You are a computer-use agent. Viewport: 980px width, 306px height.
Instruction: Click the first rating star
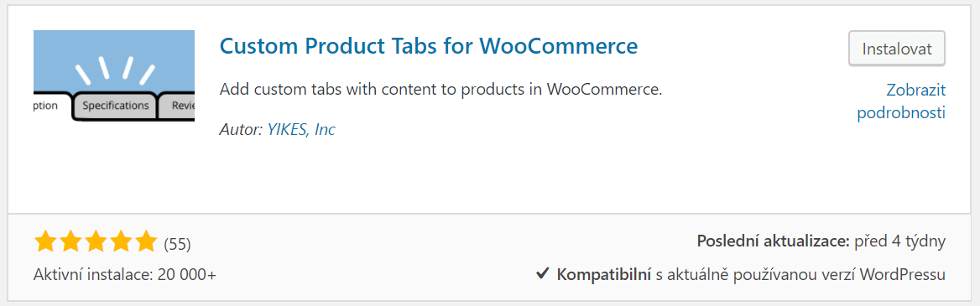[45, 241]
